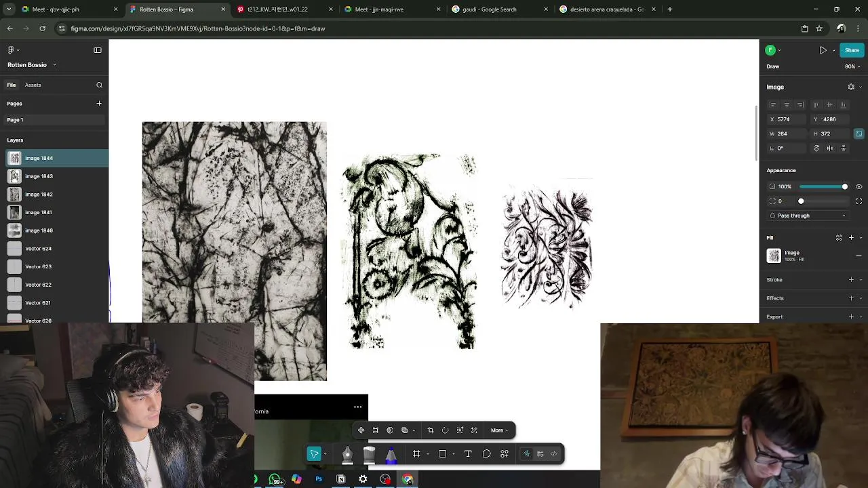Expand the Rectangle tool options chevron
Screen dimensions: 868x488
pyautogui.click(x=453, y=454)
